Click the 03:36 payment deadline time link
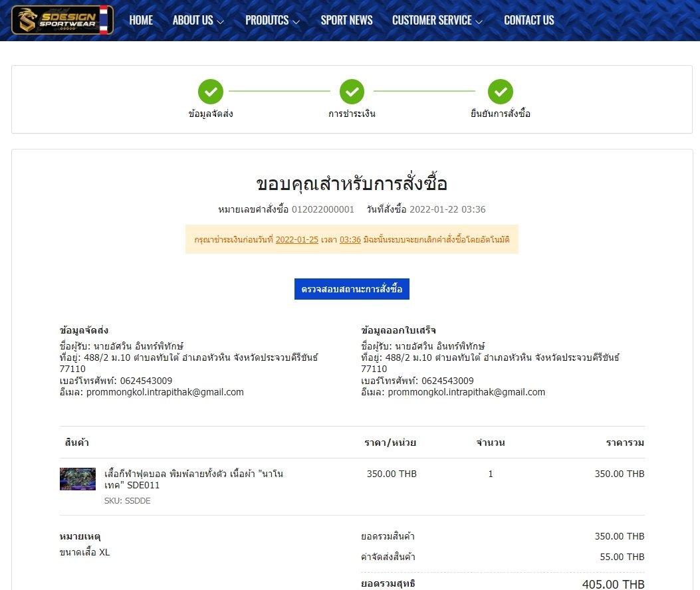Screen dimensions: 700x590 tap(350, 239)
